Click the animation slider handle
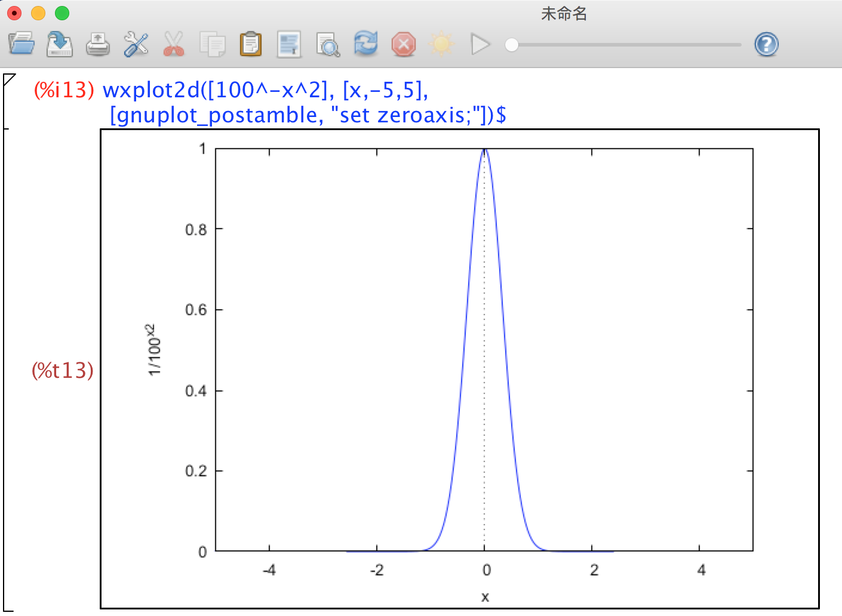This screenshot has width=842, height=616. click(512, 45)
